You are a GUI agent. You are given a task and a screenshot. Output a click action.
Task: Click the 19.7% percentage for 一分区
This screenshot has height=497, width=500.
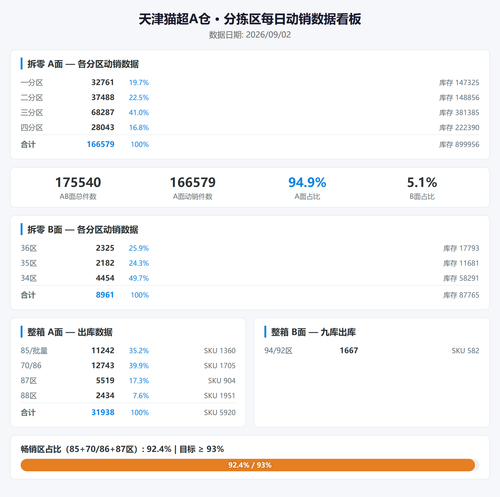coord(139,82)
